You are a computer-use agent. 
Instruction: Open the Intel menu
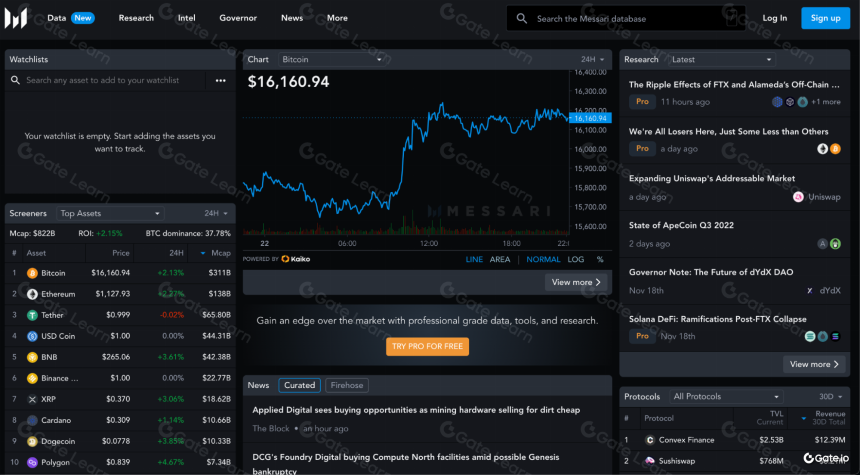186,18
